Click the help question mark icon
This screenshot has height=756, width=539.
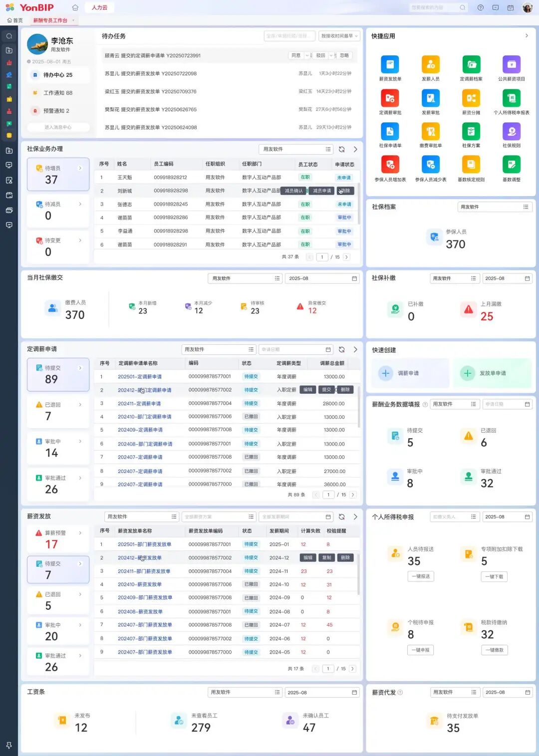click(x=480, y=7)
